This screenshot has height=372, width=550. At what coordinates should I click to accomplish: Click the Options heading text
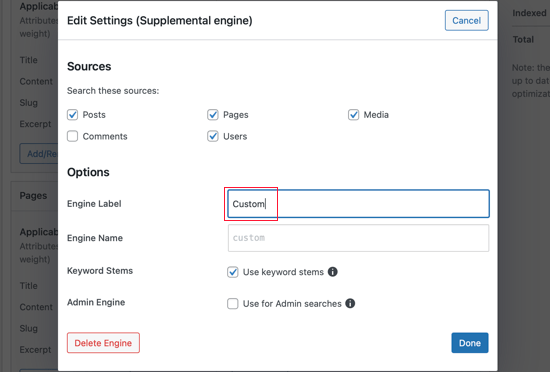88,172
